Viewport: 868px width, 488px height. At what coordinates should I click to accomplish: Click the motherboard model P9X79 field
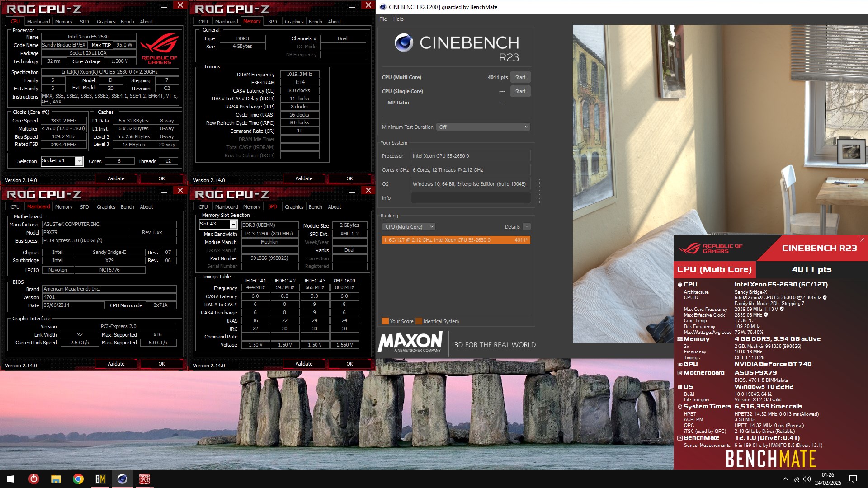pos(85,232)
